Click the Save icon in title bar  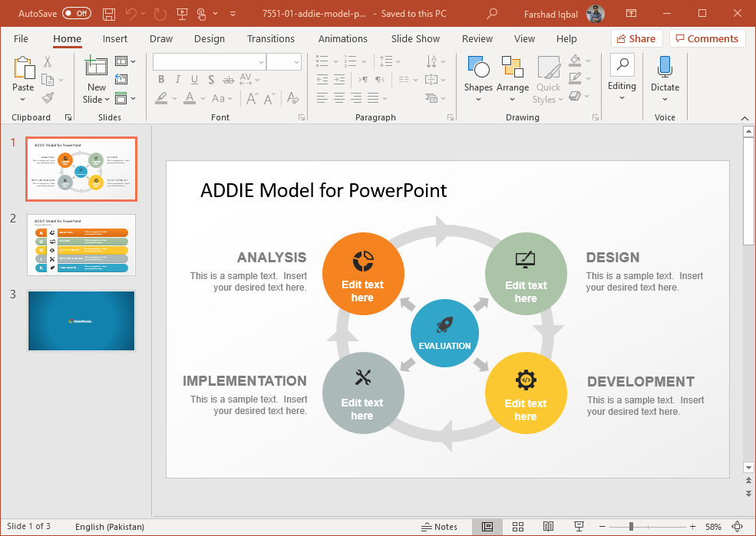tap(109, 13)
